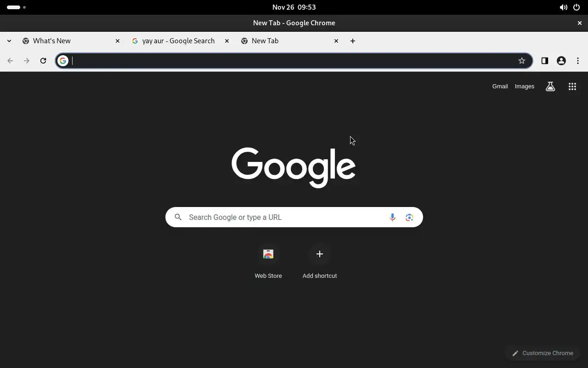The image size is (588, 368).
Task: Start voice search with microphone icon
Action: [x=392, y=217]
